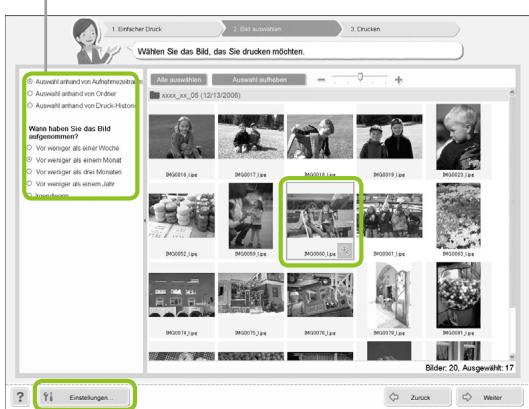
Task: Click the 'Alle auswählen' button
Action: pyautogui.click(x=179, y=80)
